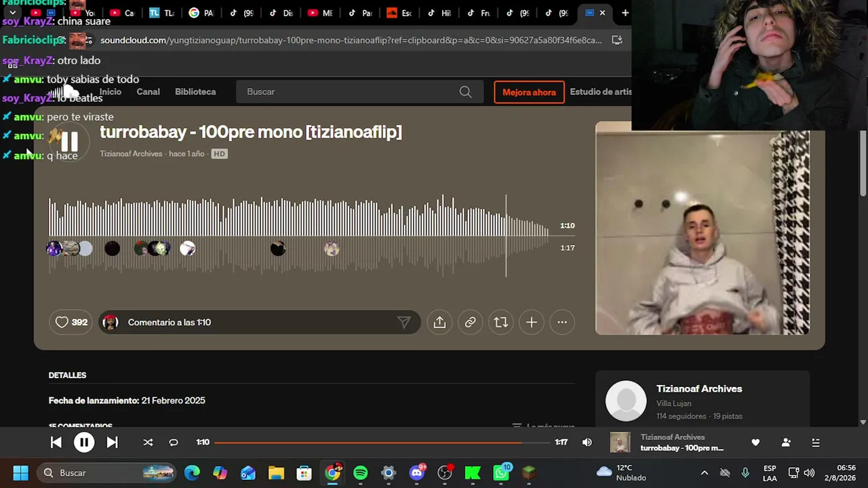868x488 pixels.
Task: Switch to the TL tab
Action: [x=161, y=13]
